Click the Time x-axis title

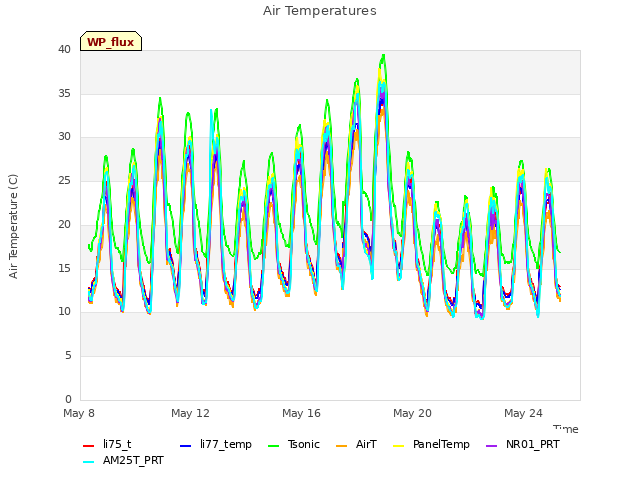[566, 429]
